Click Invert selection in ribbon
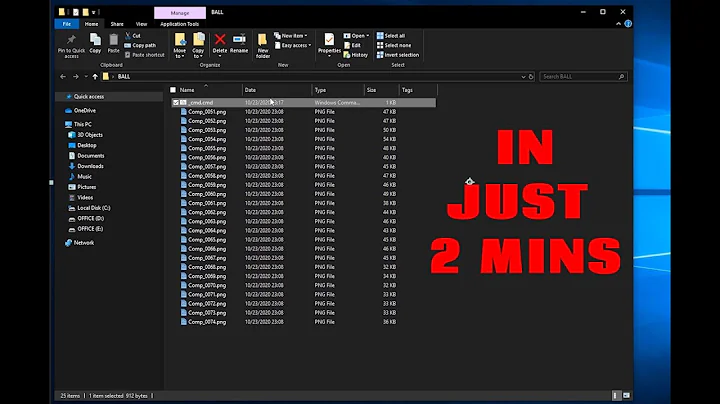 click(398, 54)
